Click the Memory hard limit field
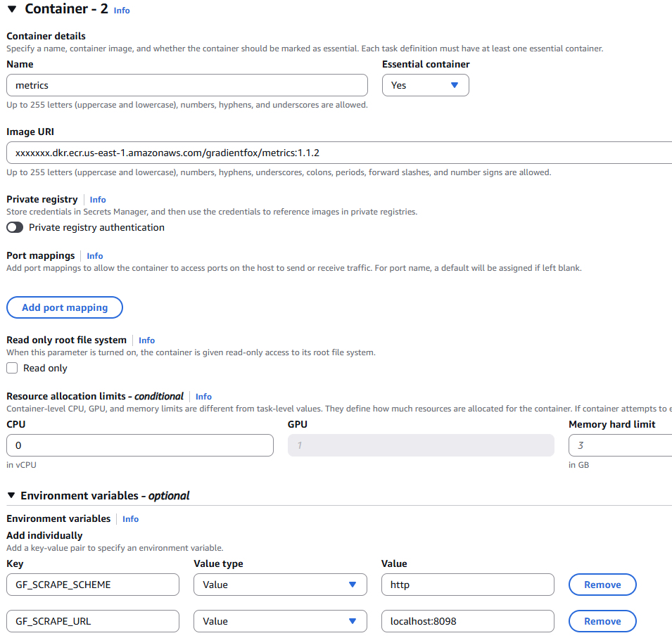This screenshot has width=672, height=638. [619, 445]
